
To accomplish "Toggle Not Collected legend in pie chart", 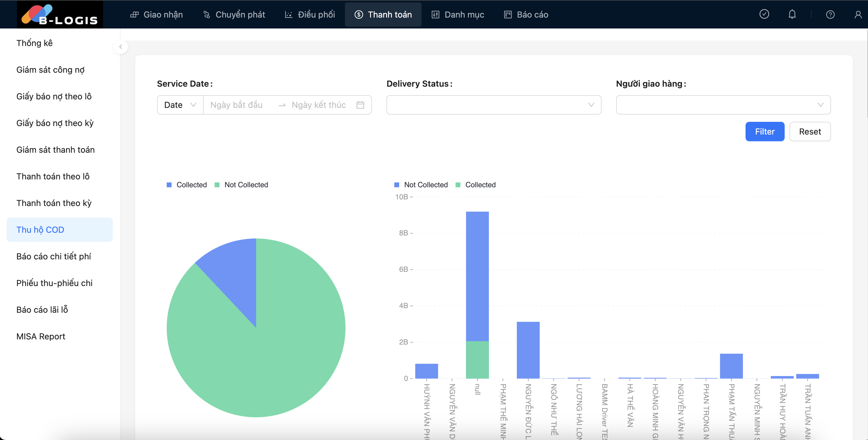I will (241, 185).
